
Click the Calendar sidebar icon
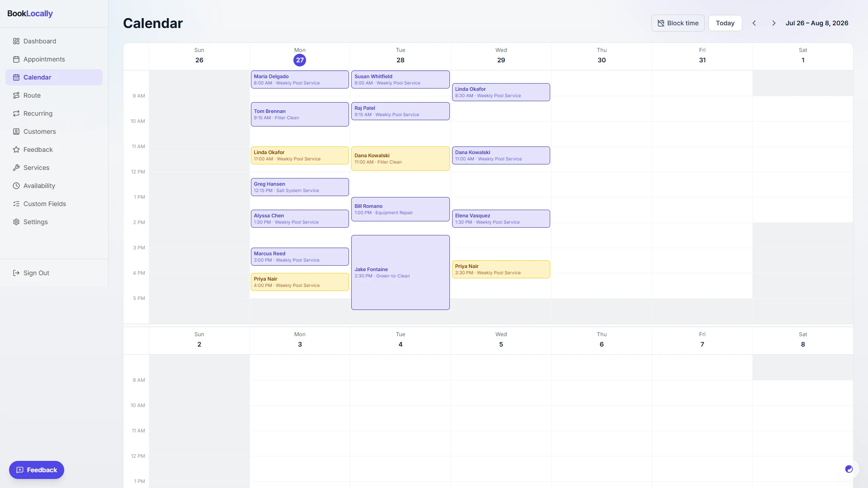16,77
